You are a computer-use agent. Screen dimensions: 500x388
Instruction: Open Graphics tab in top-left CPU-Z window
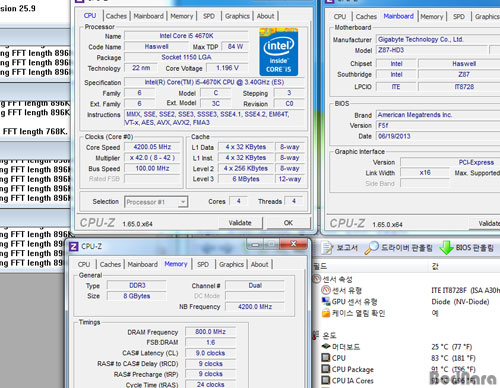(237, 16)
